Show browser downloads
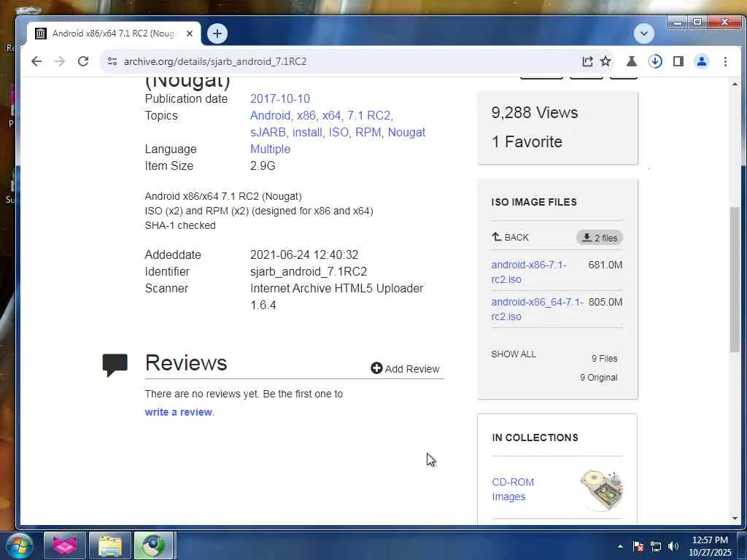 coord(655,61)
